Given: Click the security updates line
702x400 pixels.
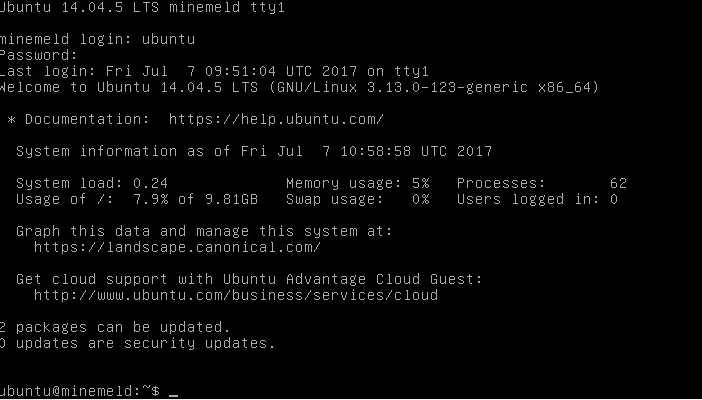Looking at the screenshot, I should [x=136, y=343].
